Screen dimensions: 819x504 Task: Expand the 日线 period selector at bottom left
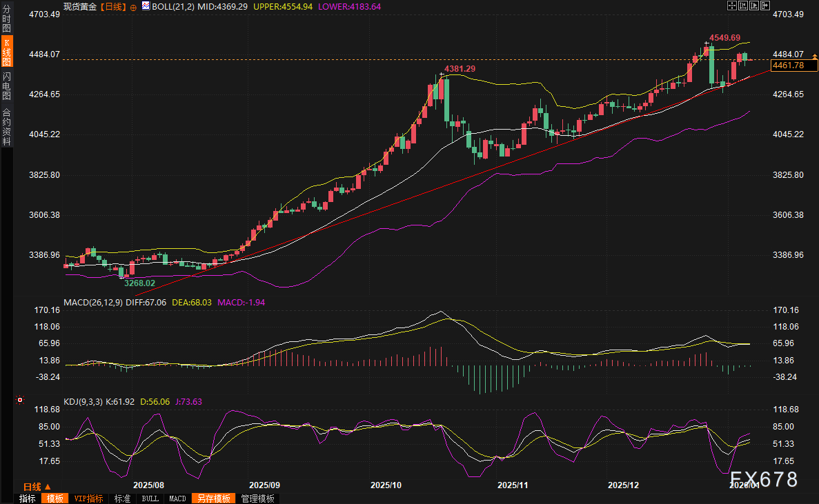tap(37, 487)
